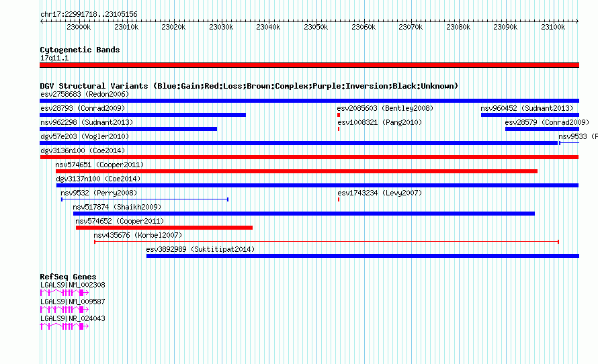Open dgv3137n100 (Coe2014) label
Image resolution: width=598 pixels, height=364 pixels.
98,179
